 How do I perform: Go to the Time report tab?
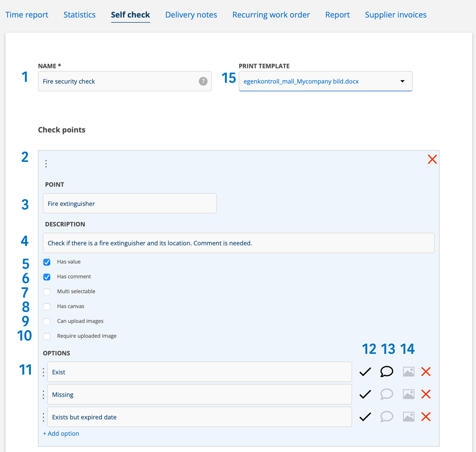tap(27, 15)
